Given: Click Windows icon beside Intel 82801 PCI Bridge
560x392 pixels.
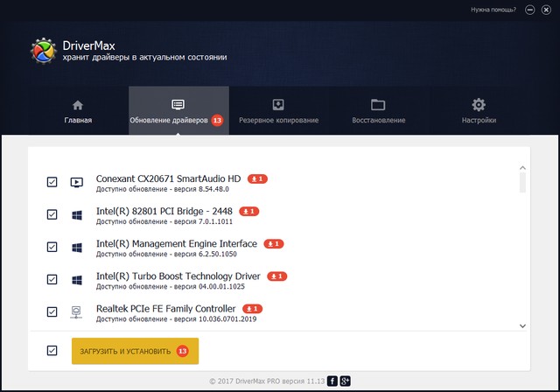Looking at the screenshot, I should coord(77,215).
